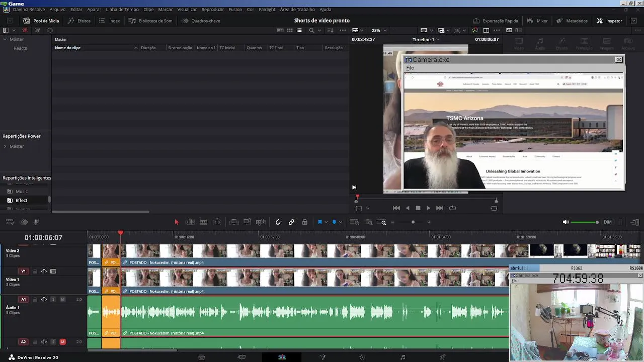The image size is (644, 362).
Task: Open the Linha de Tempo menu
Action: click(122, 10)
